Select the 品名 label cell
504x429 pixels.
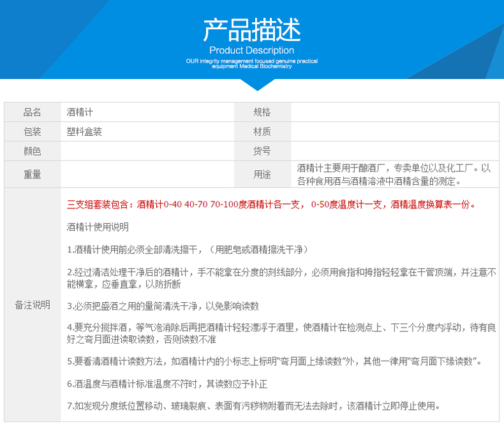click(33, 112)
